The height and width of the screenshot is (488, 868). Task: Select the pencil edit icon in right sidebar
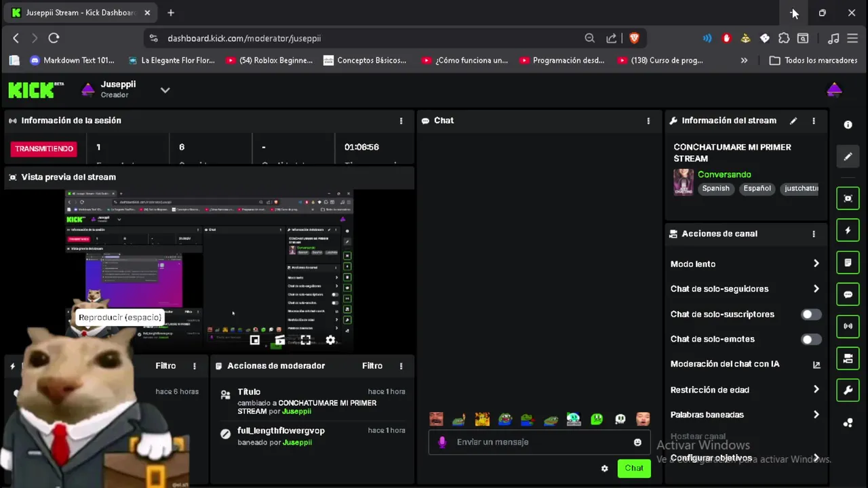coord(848,157)
